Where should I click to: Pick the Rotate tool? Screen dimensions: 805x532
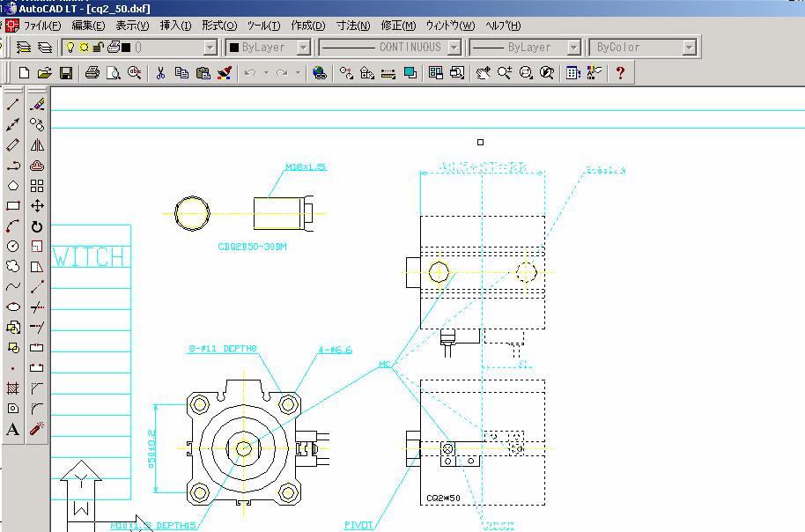pyautogui.click(x=37, y=226)
